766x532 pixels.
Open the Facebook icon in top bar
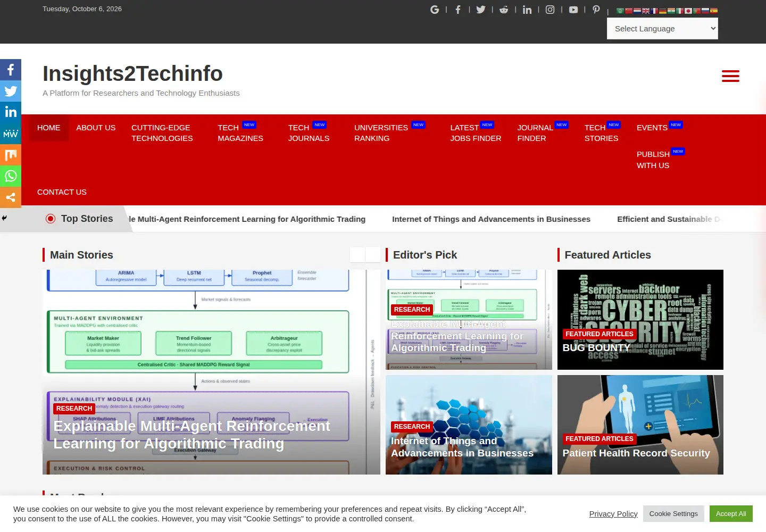pyautogui.click(x=458, y=10)
